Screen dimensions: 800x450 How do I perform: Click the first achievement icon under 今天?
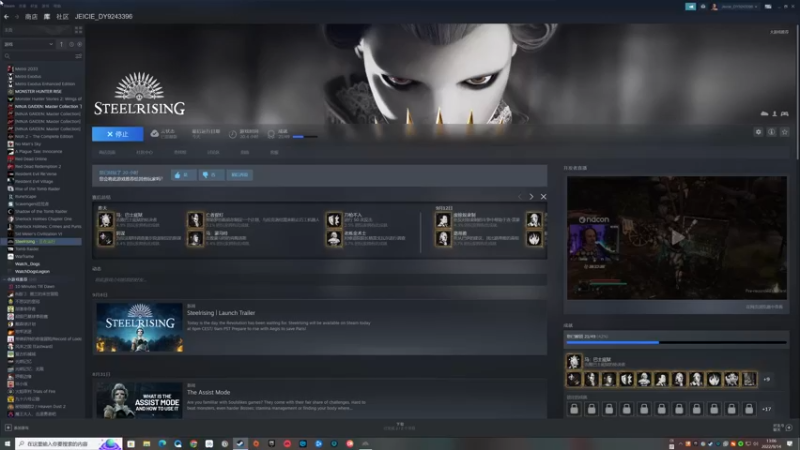coord(106,220)
